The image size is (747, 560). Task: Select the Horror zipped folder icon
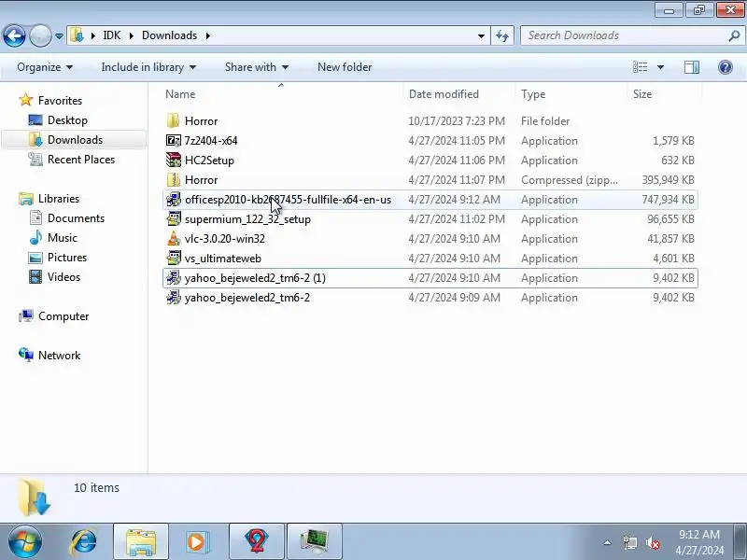(174, 179)
